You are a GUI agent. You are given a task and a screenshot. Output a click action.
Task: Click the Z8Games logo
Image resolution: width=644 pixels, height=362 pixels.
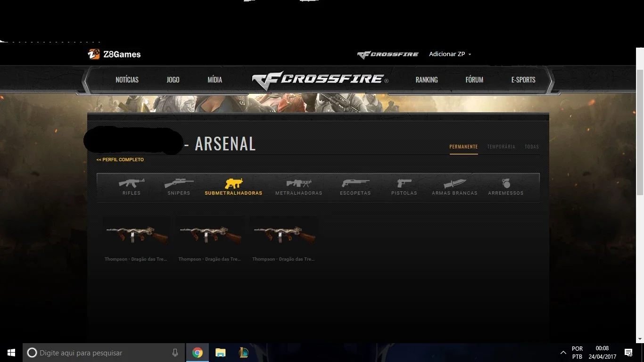click(114, 54)
